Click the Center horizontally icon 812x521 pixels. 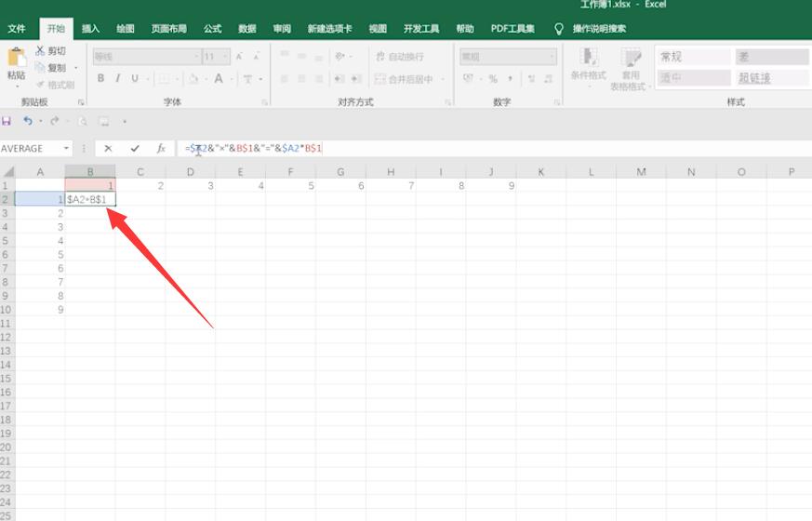[x=302, y=79]
